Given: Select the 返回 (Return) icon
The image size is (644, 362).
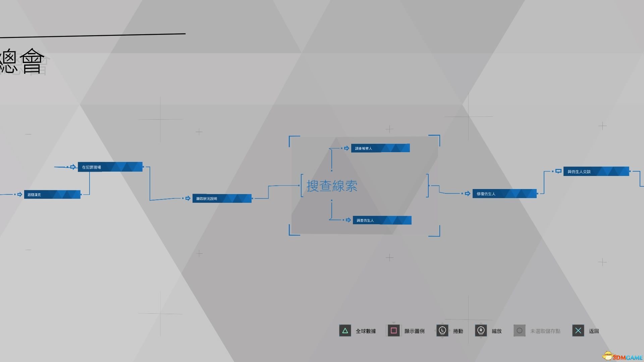Looking at the screenshot, I should (578, 330).
